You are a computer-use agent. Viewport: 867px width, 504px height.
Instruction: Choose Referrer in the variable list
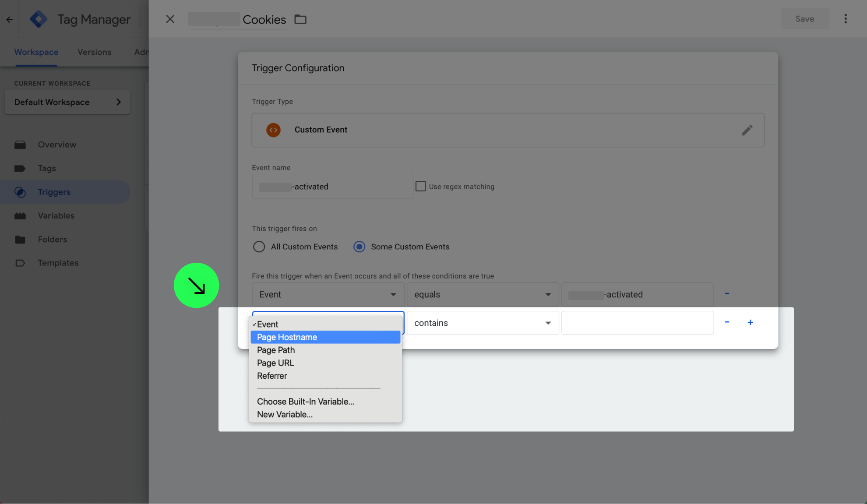pos(325,376)
